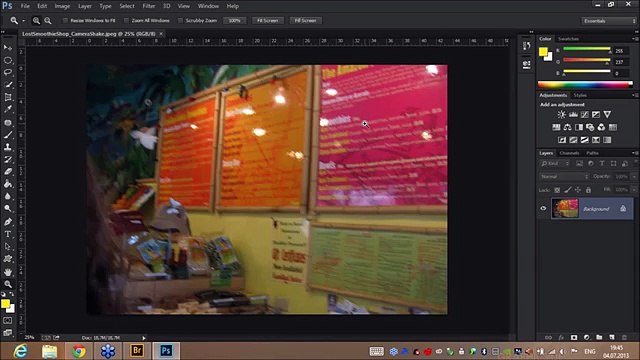Screen dimensions: 640x360
Task: Expand status bar info arrow
Action: point(144,338)
